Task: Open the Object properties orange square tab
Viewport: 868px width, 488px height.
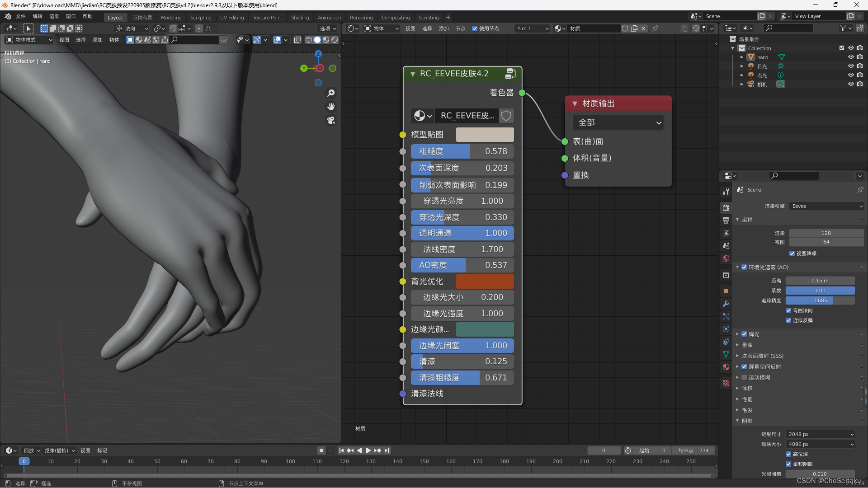Action: click(x=726, y=291)
